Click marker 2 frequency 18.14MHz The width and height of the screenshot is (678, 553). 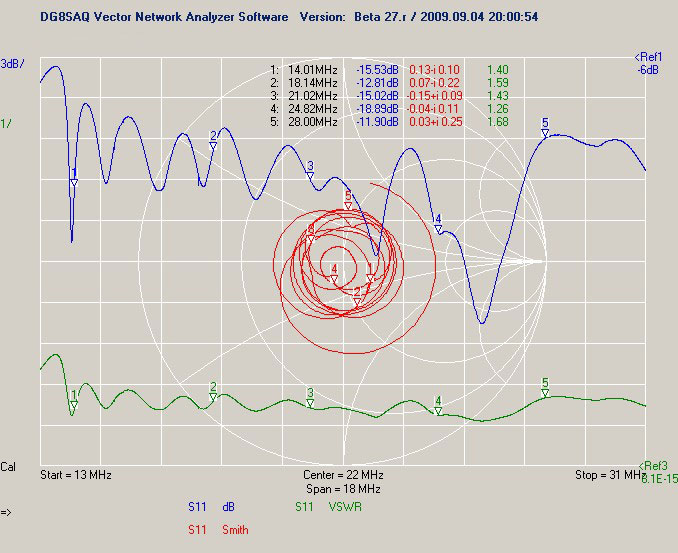(x=313, y=83)
